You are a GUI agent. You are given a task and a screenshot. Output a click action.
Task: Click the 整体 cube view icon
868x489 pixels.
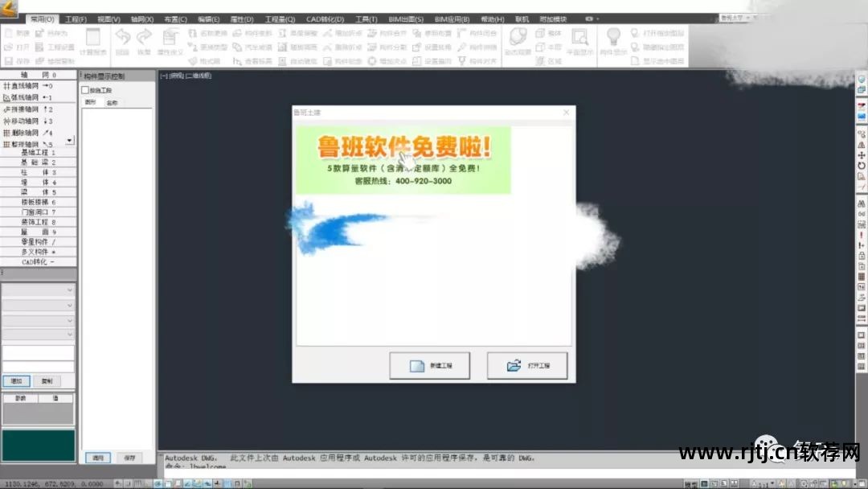[x=540, y=33]
